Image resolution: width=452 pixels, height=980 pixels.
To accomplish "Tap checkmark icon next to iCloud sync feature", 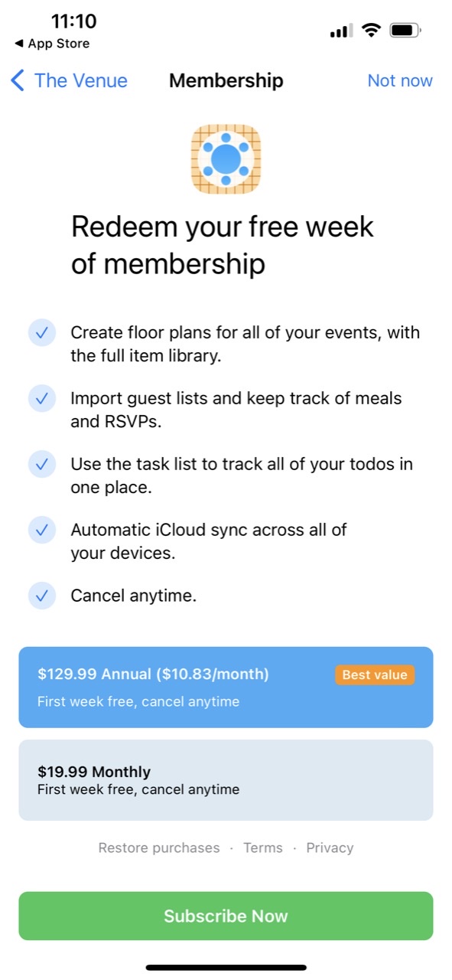I will (x=42, y=530).
